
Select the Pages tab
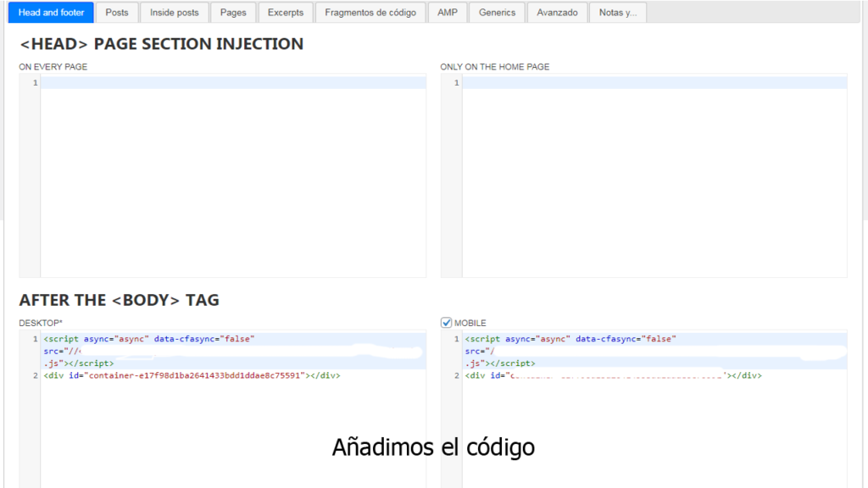pyautogui.click(x=233, y=12)
